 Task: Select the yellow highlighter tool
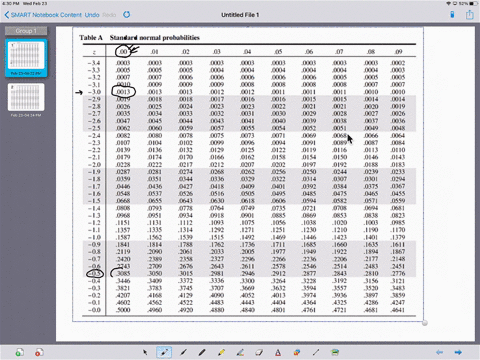coord(221,352)
